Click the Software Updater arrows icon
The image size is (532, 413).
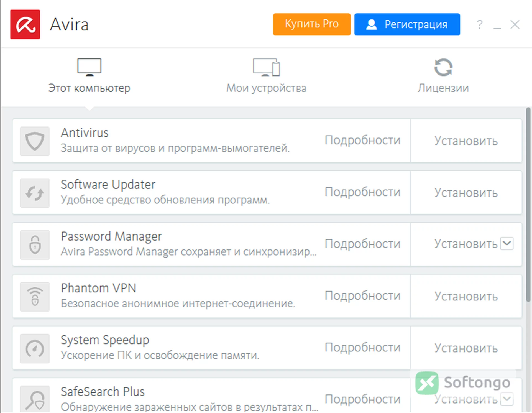[x=35, y=193]
